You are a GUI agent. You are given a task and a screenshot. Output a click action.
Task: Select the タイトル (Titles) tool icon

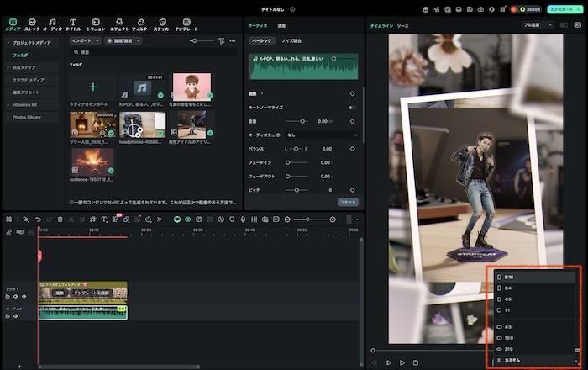click(73, 20)
